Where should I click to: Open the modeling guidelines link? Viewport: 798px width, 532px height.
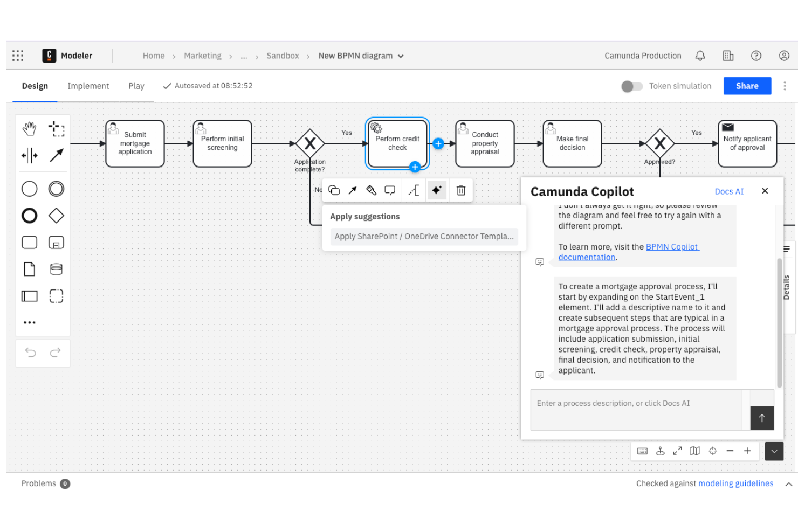735,483
